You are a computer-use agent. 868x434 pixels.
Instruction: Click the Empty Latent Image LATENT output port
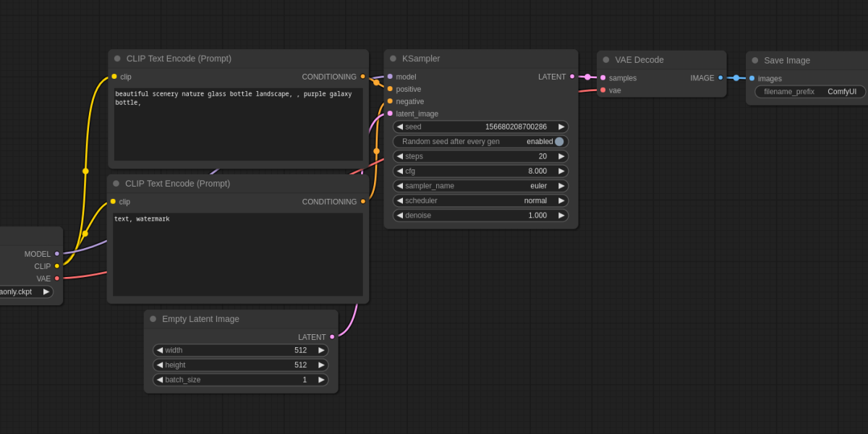pyautogui.click(x=332, y=337)
